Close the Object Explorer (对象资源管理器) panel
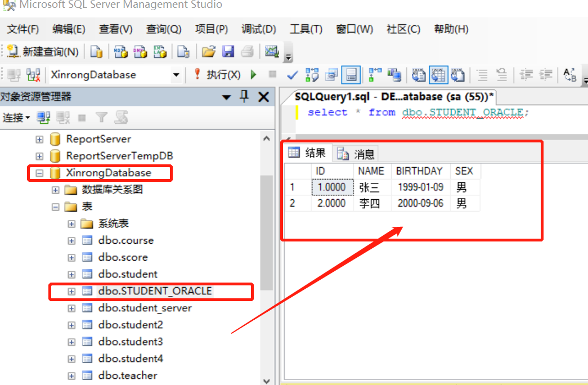 (264, 97)
